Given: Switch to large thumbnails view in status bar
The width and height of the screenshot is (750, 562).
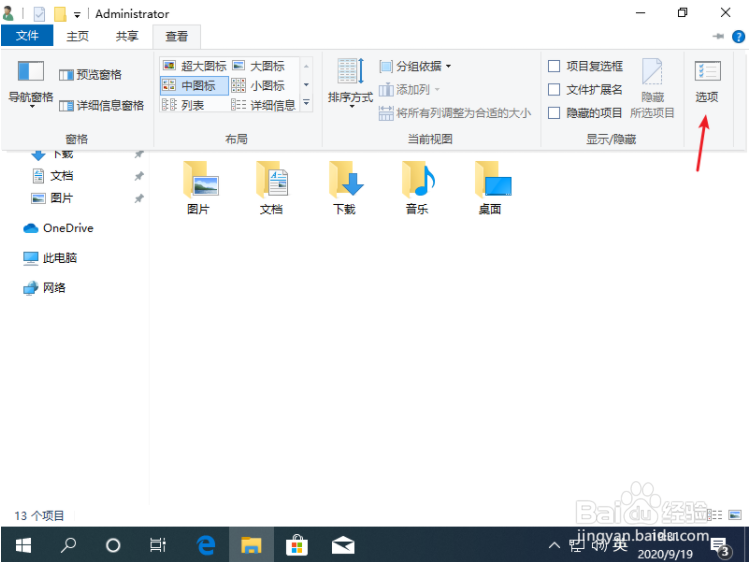Looking at the screenshot, I should pos(735,515).
